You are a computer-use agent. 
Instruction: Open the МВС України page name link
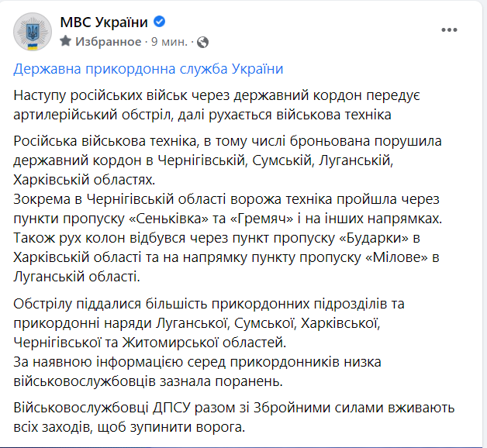point(103,22)
